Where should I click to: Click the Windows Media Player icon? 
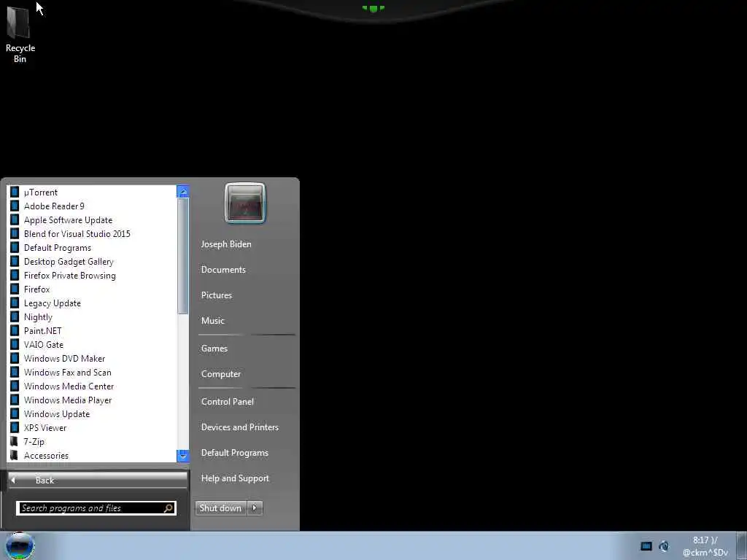(x=15, y=400)
